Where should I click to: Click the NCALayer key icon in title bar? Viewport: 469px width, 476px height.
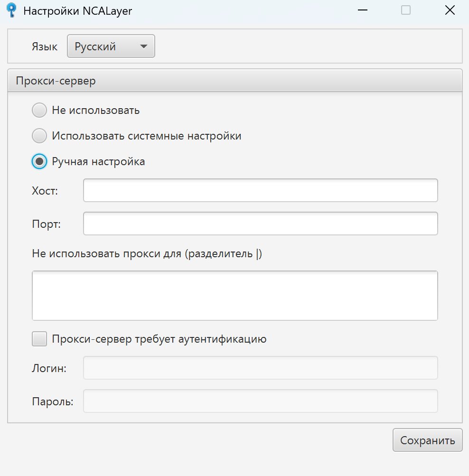click(11, 10)
